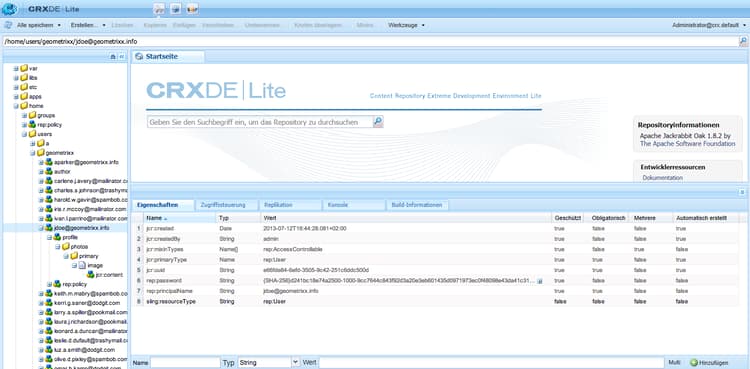
Task: Switch to the Build-Informationen tab
Action: click(x=417, y=205)
